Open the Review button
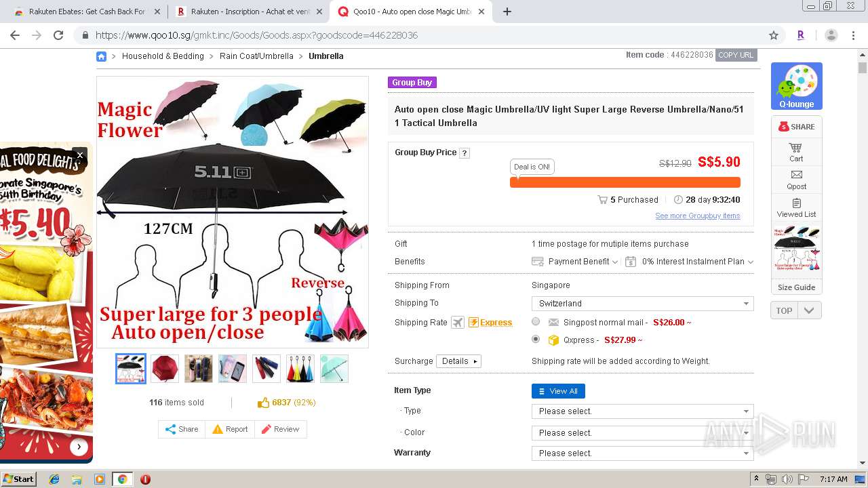 tap(280, 430)
